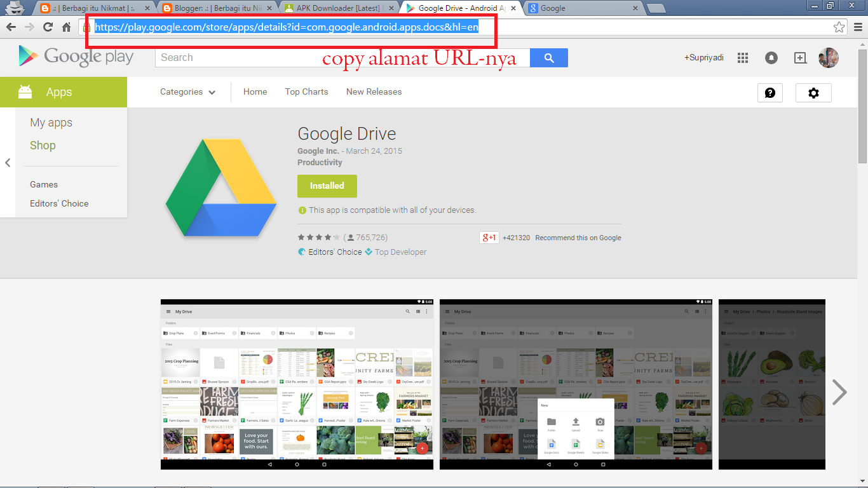Open a new browser tab

pos(656,8)
